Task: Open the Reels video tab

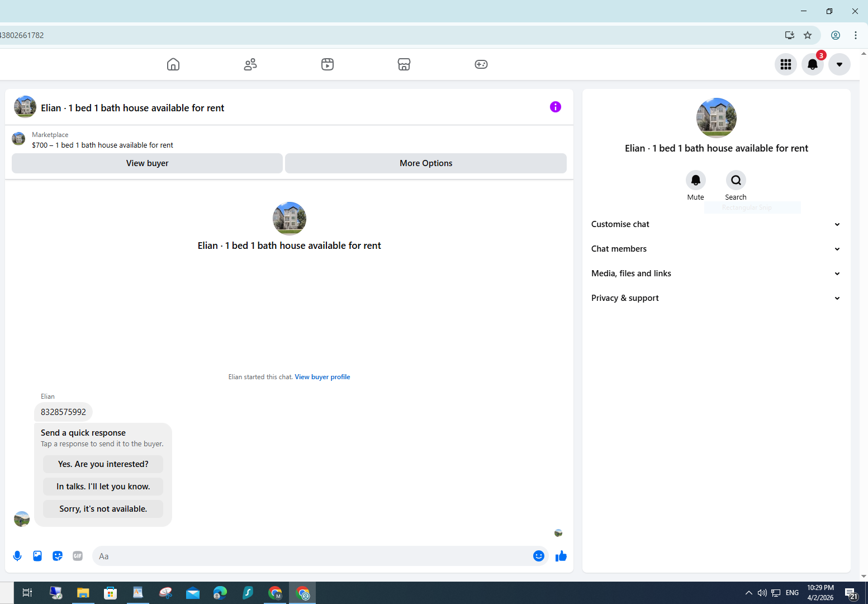Action: [328, 64]
